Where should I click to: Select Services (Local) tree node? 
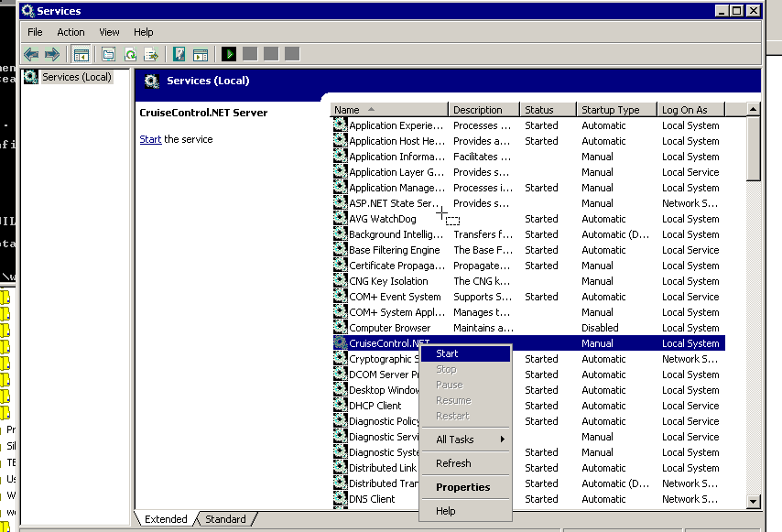click(x=76, y=77)
